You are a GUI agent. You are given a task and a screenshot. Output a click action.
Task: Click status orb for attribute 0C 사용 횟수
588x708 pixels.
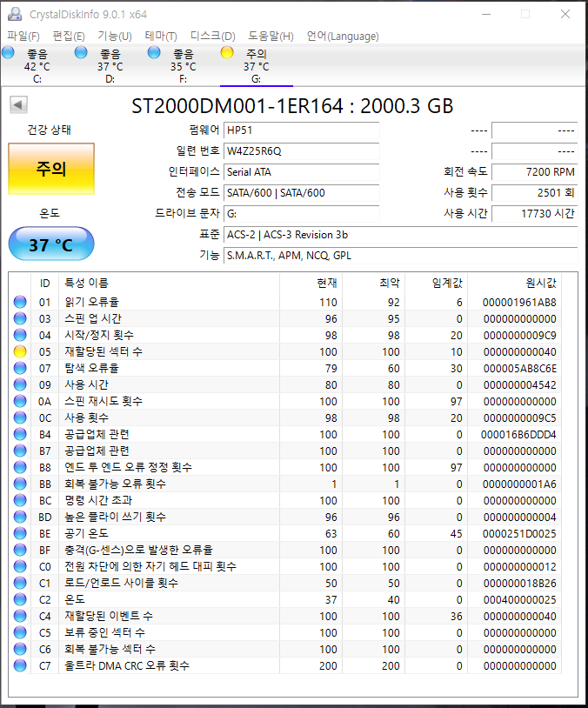pos(20,417)
